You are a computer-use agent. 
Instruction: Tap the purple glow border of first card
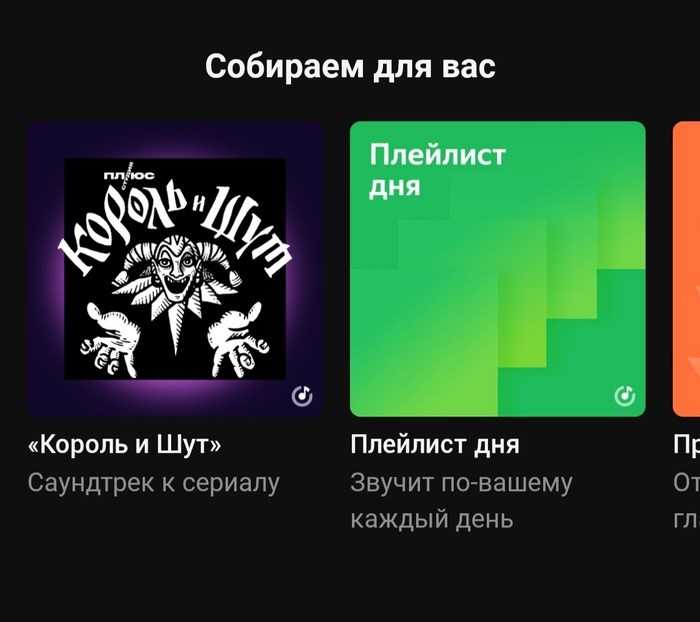[x=175, y=397]
